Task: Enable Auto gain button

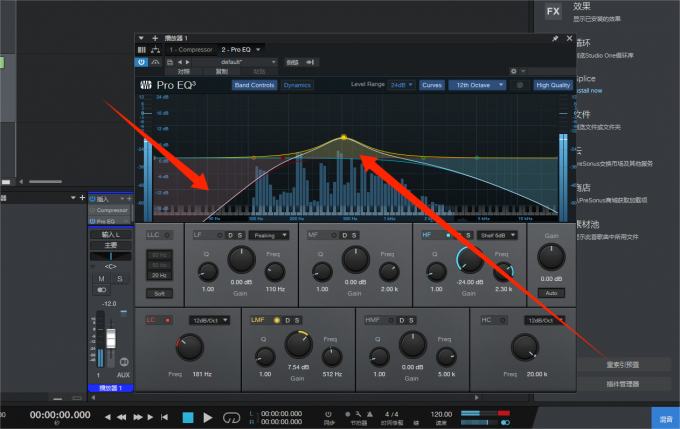Action: pos(551,293)
